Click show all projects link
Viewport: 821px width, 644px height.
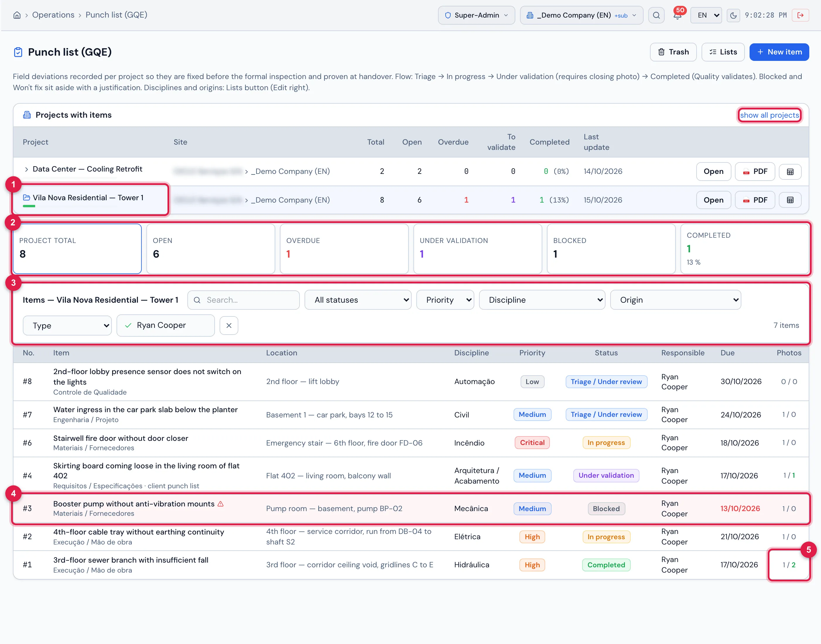pyautogui.click(x=769, y=115)
